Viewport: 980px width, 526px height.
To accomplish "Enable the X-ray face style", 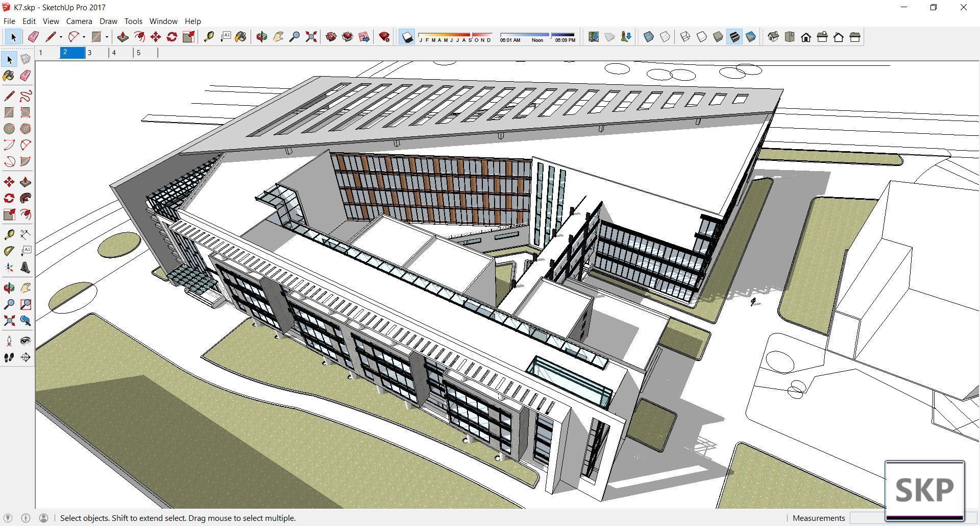I will pyautogui.click(x=649, y=37).
